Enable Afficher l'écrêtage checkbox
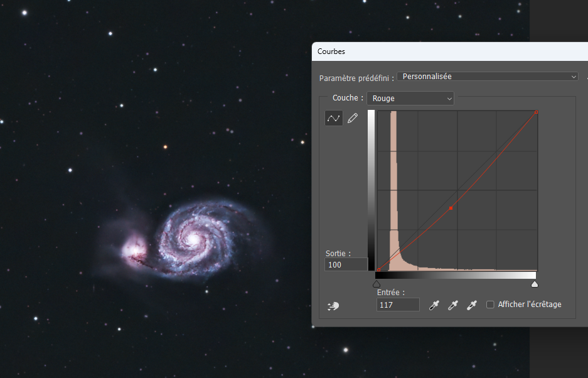588x378 pixels. (x=490, y=305)
